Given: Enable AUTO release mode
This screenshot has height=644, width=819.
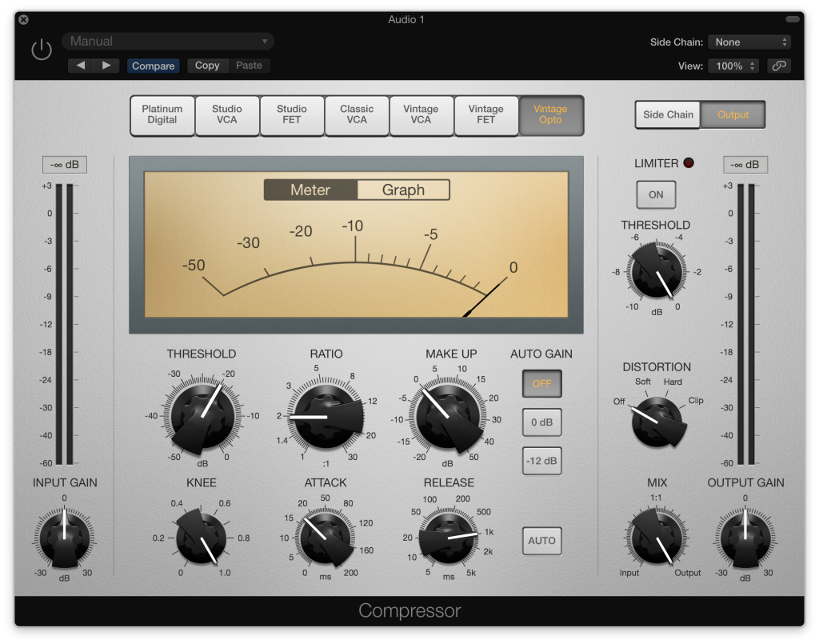Looking at the screenshot, I should (x=541, y=541).
